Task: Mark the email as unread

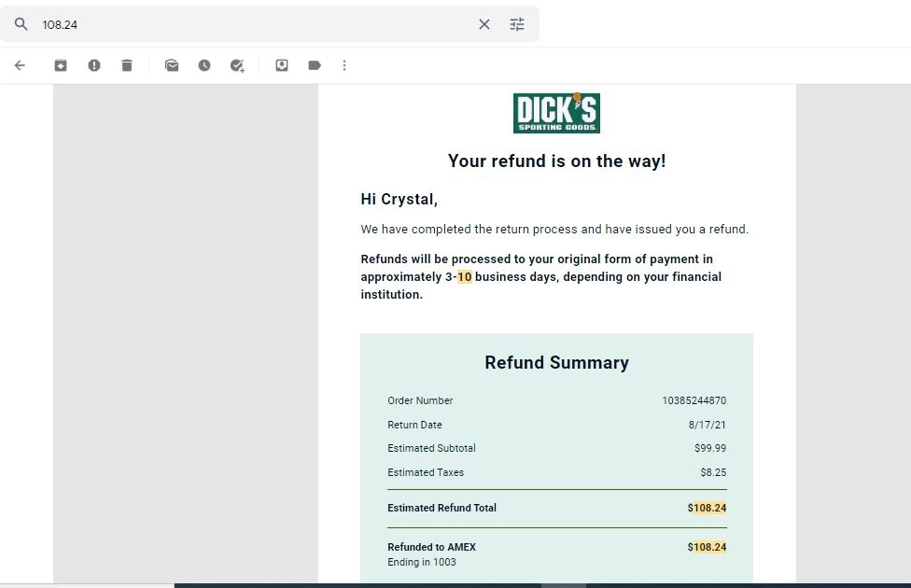Action: click(x=172, y=65)
